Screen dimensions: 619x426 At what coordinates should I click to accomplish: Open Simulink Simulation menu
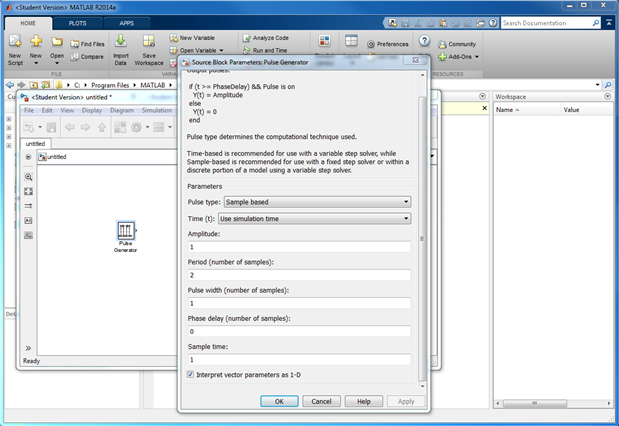coord(157,110)
